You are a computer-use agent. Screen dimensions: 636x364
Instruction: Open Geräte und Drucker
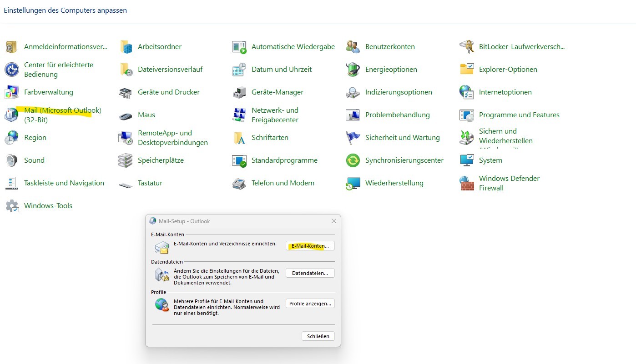tap(168, 92)
